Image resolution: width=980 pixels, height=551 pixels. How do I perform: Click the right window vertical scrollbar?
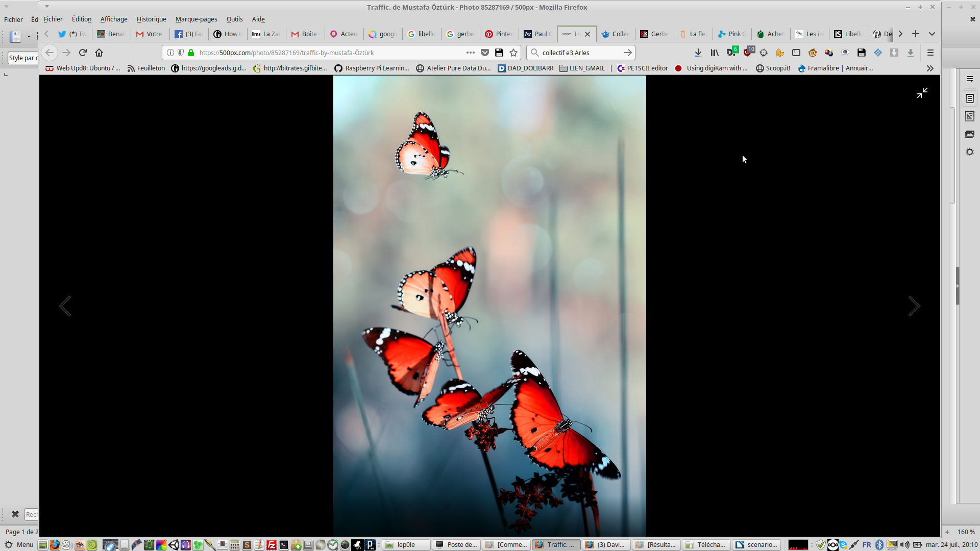(952, 156)
